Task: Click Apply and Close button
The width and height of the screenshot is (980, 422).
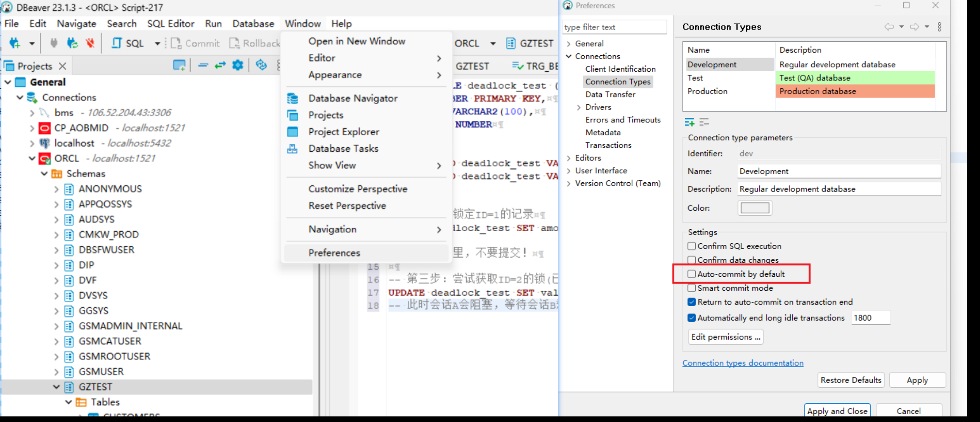Action: (837, 411)
